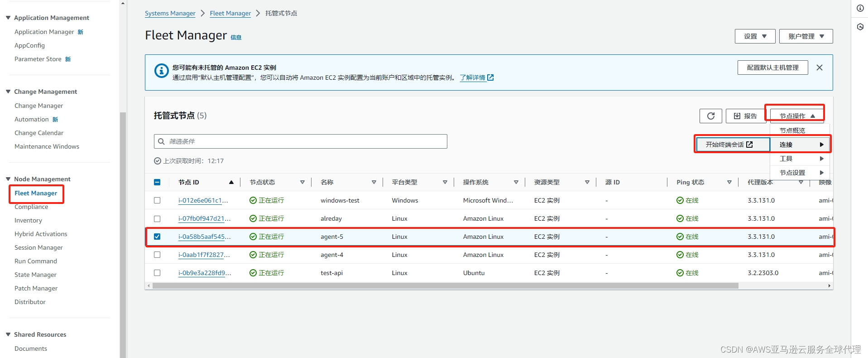
Task: Collapse Node Management section
Action: (8, 179)
